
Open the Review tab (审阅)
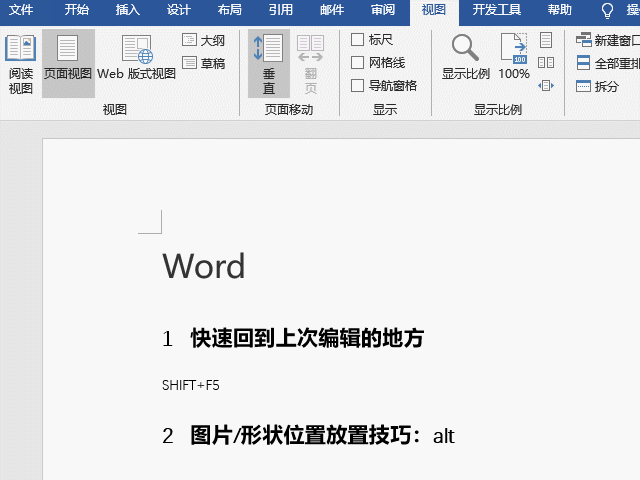[x=382, y=10]
